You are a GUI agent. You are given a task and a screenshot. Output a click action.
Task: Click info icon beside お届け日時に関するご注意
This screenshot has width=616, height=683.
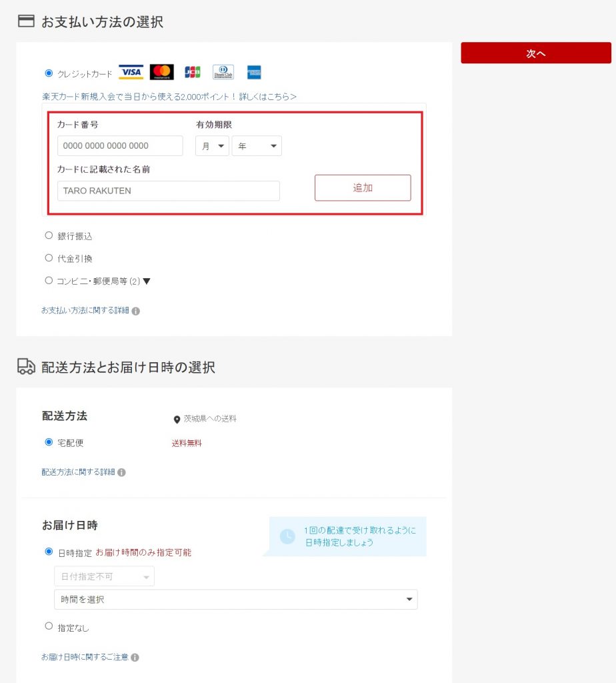tap(135, 658)
